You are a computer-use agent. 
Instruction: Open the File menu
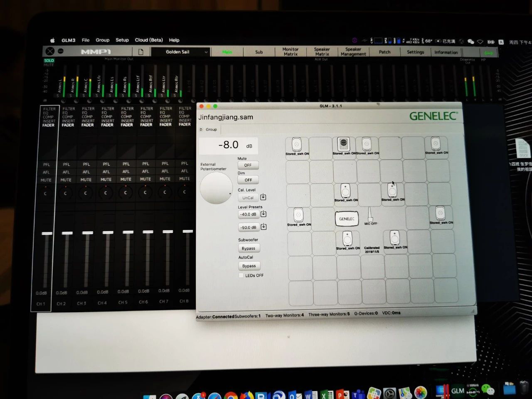[x=86, y=40]
